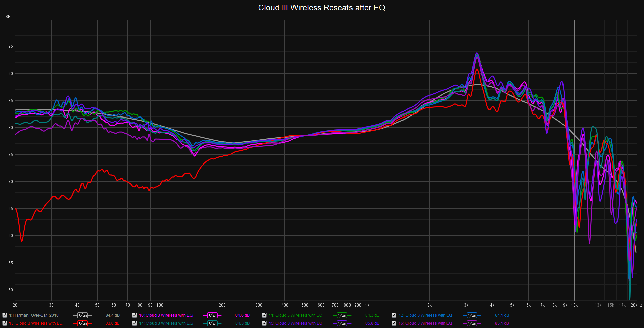Select legend label '14: Cloud 3 Wireless with EQ'
This screenshot has height=328, width=644.
tap(166, 323)
